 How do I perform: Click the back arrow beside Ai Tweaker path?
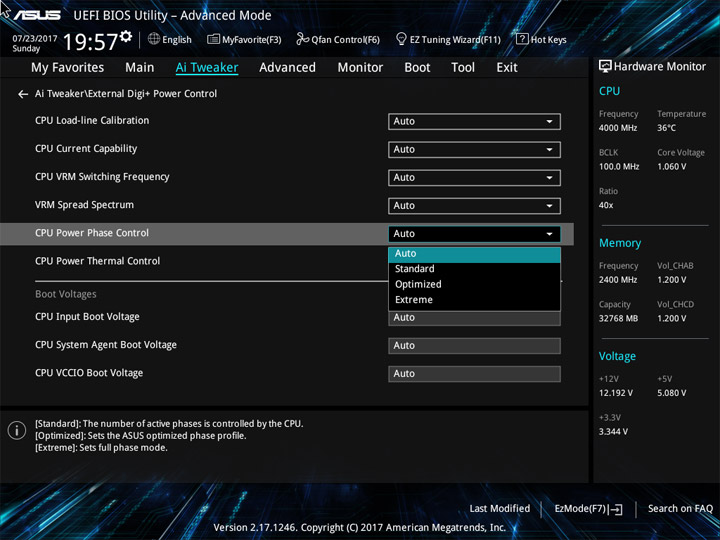[x=22, y=94]
